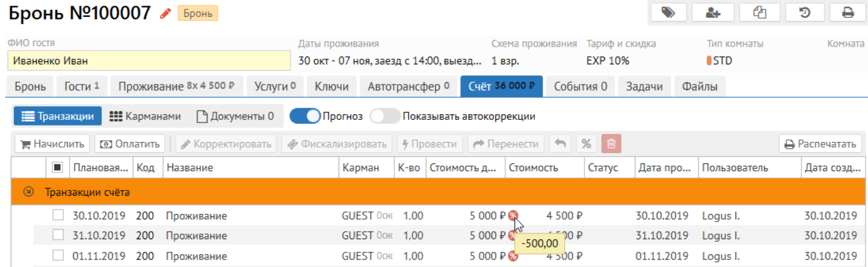Switch to the Проживание tab

(176, 86)
